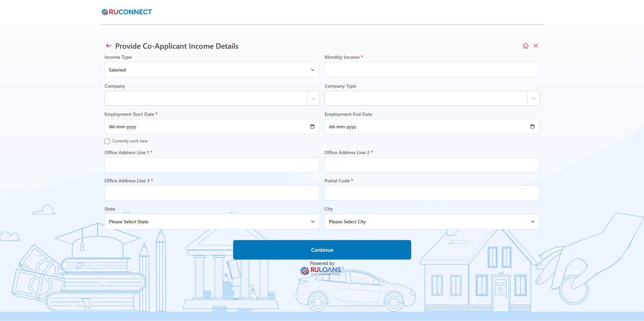Focus the Monthly Income field
Viewport: 644px width, 321px height.
432,70
